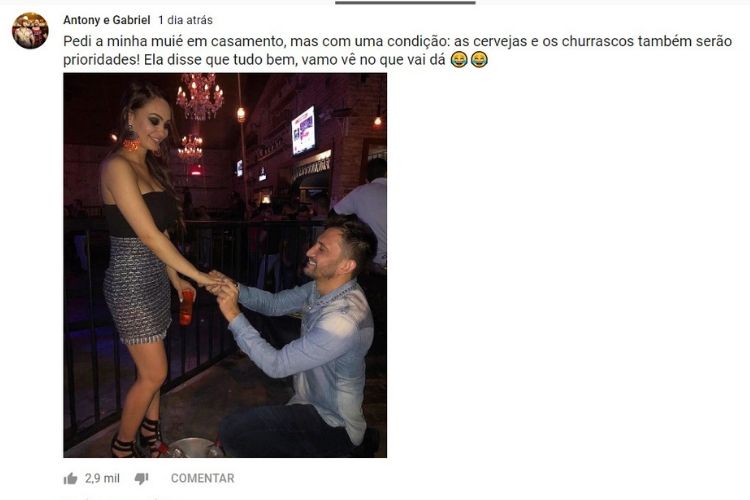Dislike the post with thumbs-down icon
This screenshot has width=750, height=500.
point(142,478)
